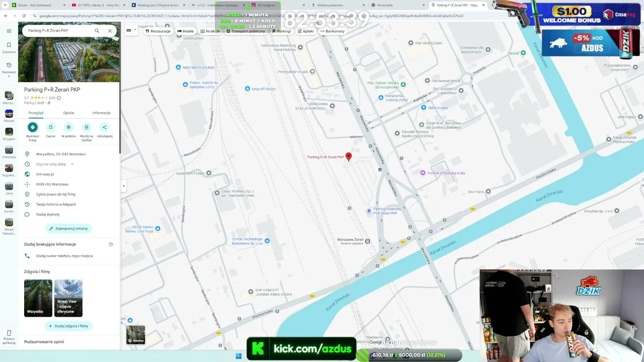Filter map by Bankomaty
The width and height of the screenshot is (644, 362).
pos(333,31)
